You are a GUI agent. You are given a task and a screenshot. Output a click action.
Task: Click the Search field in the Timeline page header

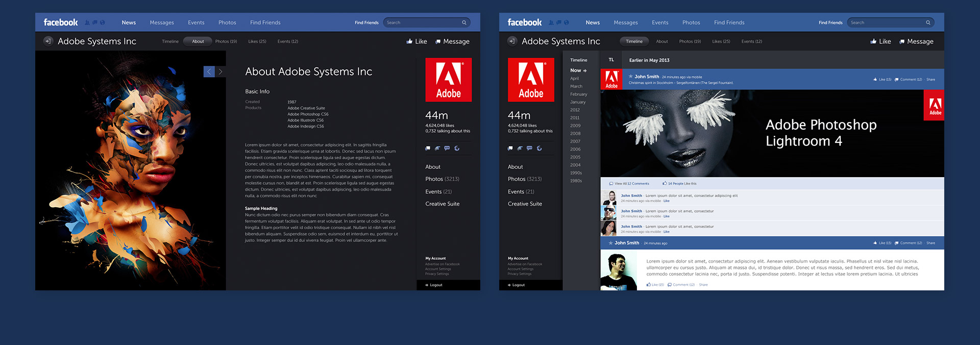[x=886, y=22]
